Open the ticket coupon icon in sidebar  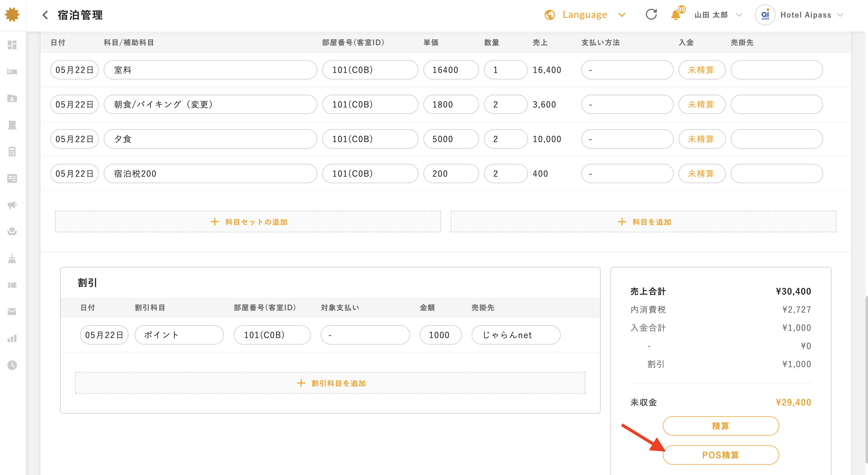(x=12, y=285)
